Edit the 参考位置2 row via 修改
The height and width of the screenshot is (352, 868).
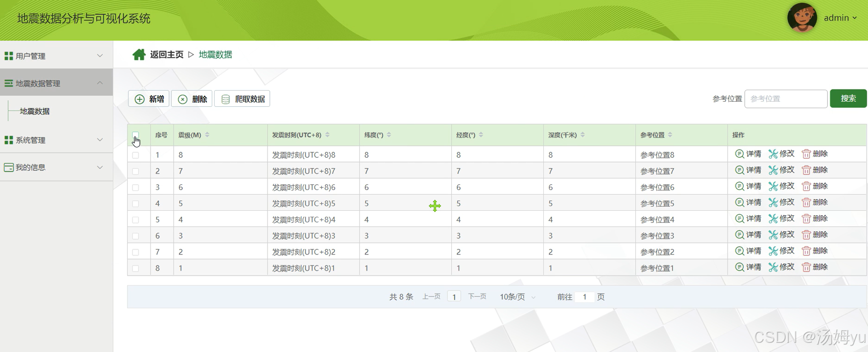tap(781, 251)
